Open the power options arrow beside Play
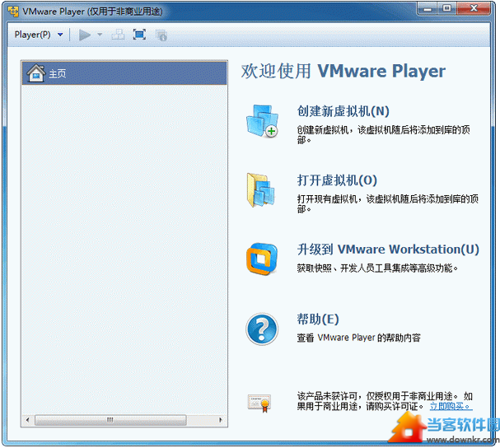Image resolution: width=500 pixels, height=448 pixels. coord(100,35)
